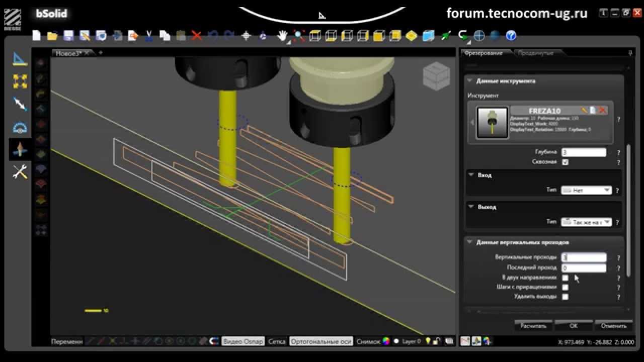Image resolution: width=644 pixels, height=362 pixels.
Task: Collapse the Вход section
Action: pyautogui.click(x=471, y=175)
